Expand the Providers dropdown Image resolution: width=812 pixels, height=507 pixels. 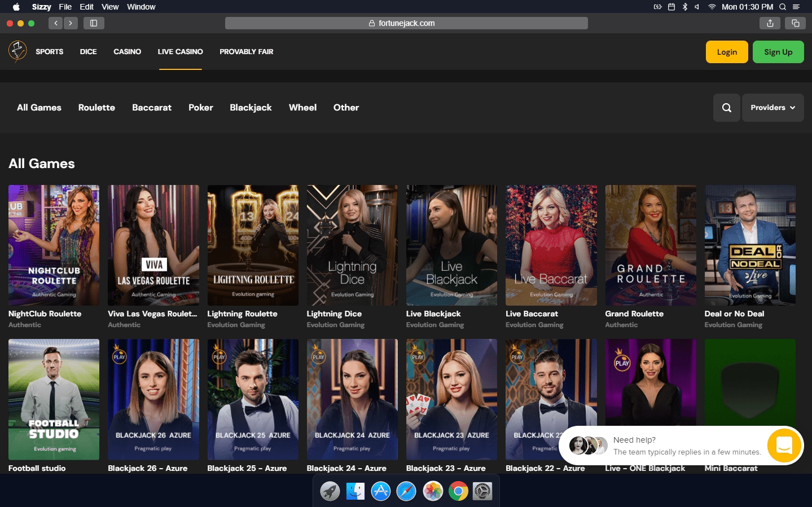click(773, 108)
